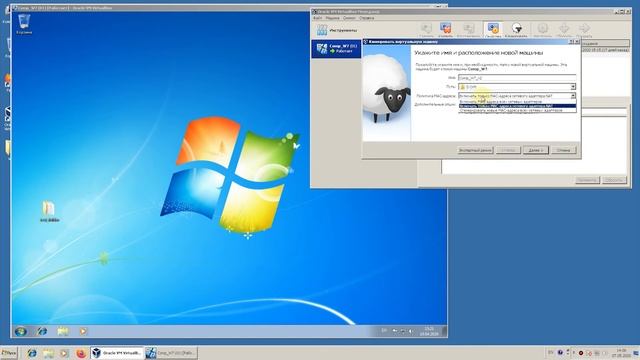Screen dimensions: 640x360
Task: Open the folder icon in host quick launch
Action: (x=48, y=353)
